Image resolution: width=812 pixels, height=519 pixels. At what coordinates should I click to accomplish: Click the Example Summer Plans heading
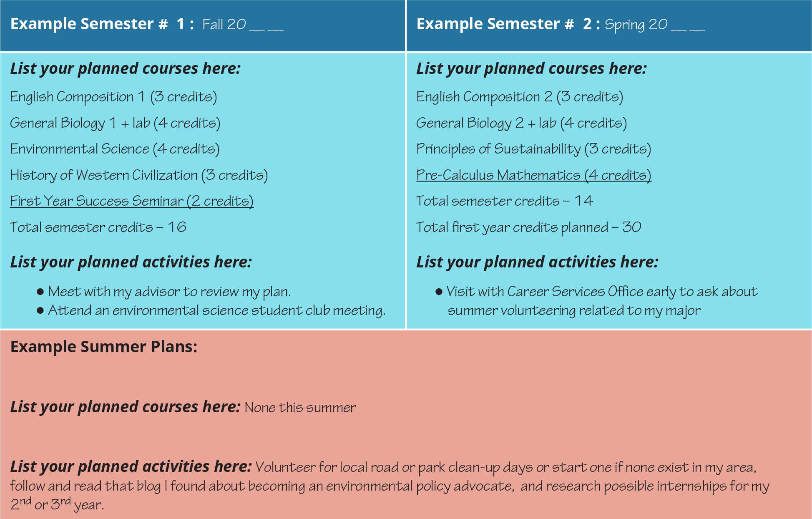(104, 347)
